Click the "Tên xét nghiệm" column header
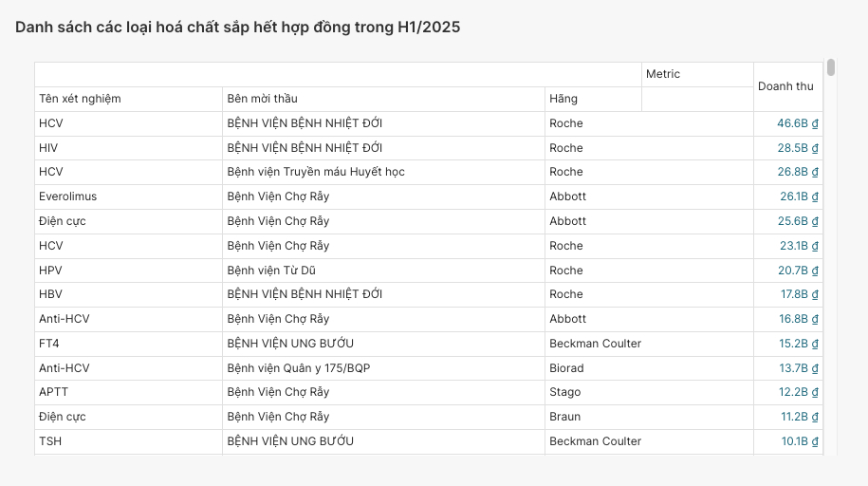Screen dimensions: 868x486 point(80,99)
